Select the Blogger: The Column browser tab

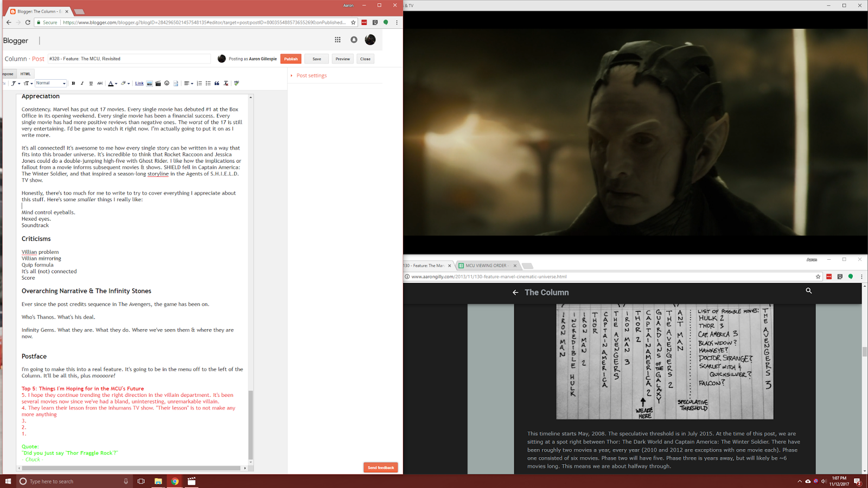coord(39,11)
